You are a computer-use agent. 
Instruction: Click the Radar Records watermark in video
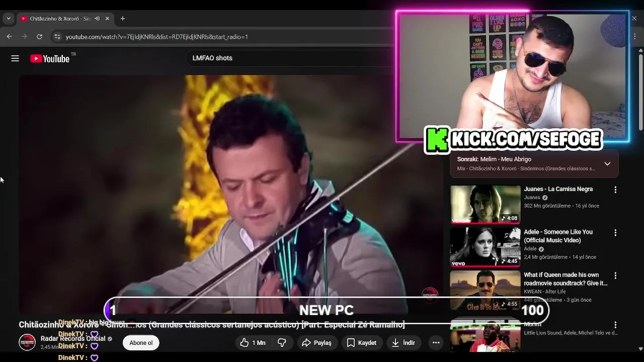tap(430, 296)
